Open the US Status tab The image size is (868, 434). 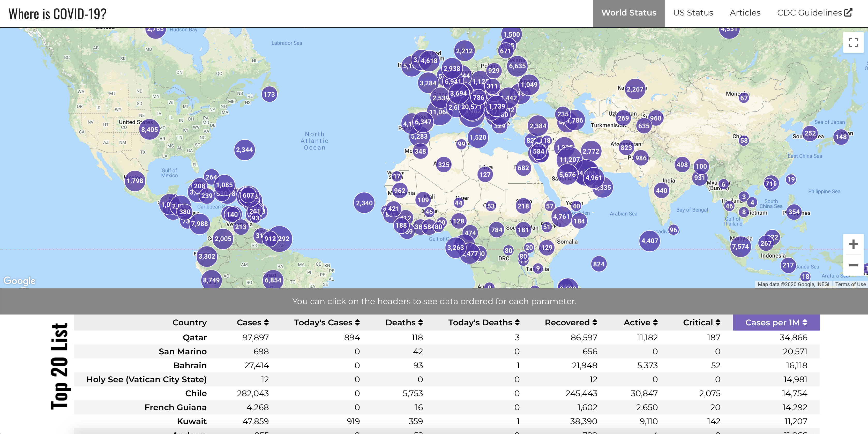click(693, 13)
